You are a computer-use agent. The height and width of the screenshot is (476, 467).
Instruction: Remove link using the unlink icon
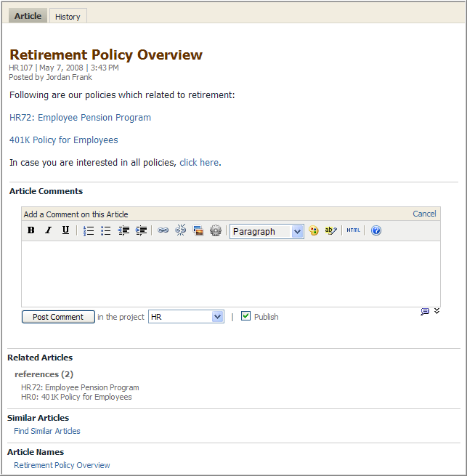point(181,230)
